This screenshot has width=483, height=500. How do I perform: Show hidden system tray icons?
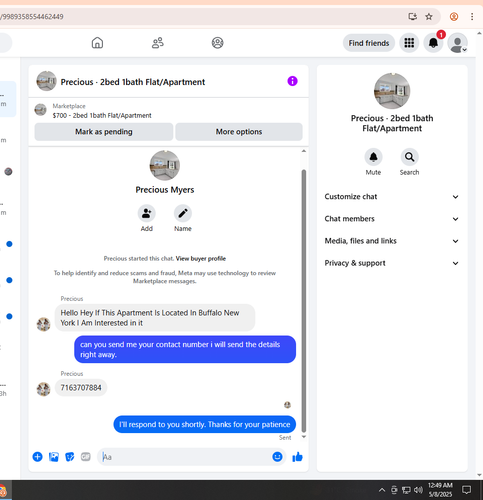382,490
